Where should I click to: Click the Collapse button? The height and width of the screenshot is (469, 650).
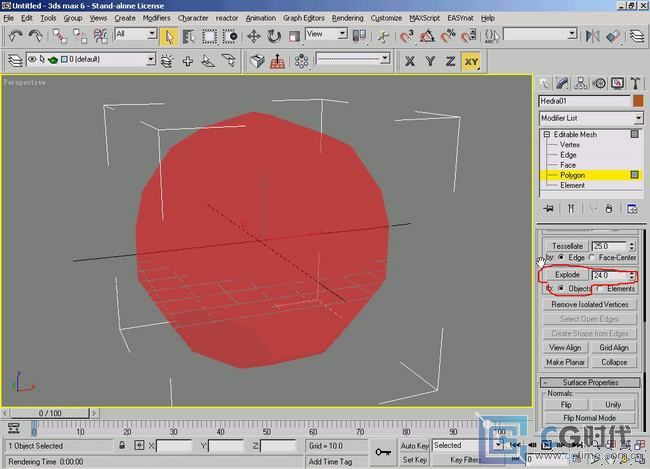(x=614, y=362)
